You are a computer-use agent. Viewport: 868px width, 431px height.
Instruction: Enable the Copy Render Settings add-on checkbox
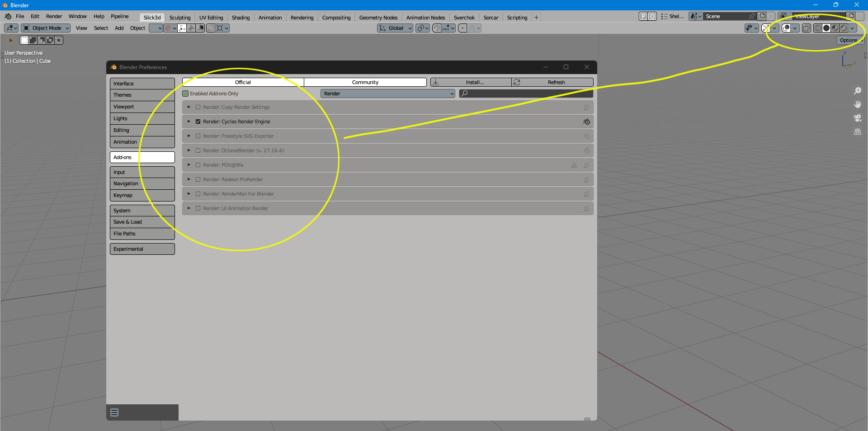[x=198, y=107]
